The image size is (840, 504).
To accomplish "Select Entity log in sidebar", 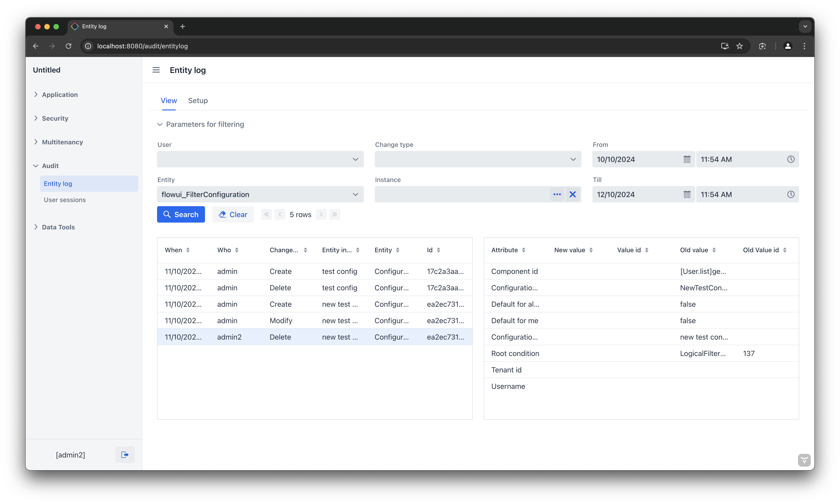I will coord(89,183).
